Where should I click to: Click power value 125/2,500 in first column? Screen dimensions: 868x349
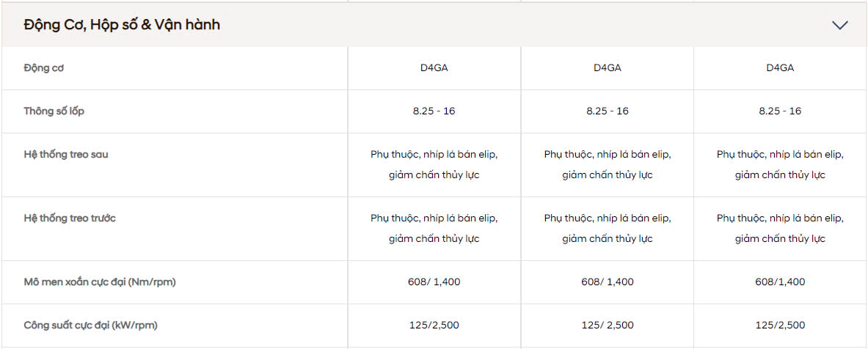[x=434, y=325]
